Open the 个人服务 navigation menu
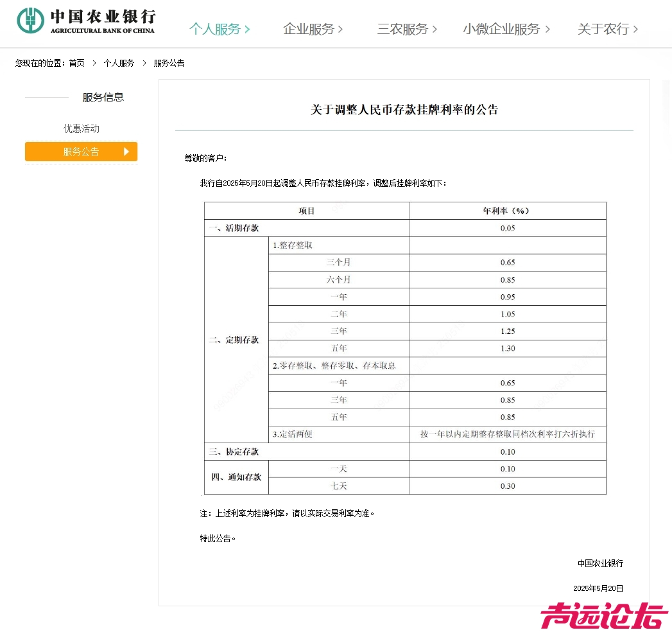 220,29
